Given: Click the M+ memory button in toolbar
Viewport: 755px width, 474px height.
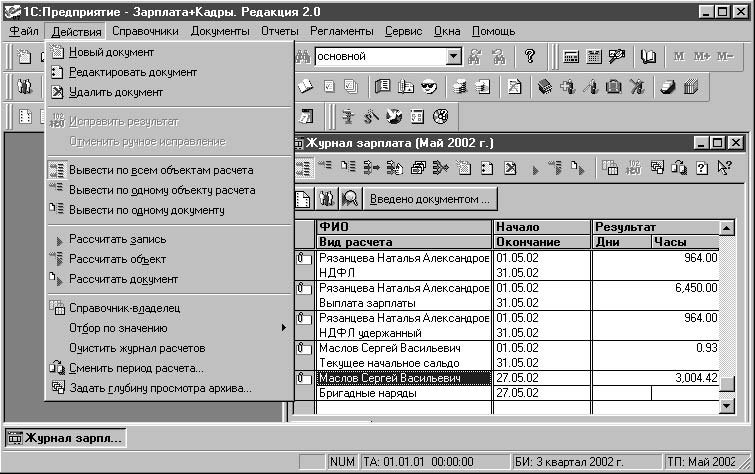Looking at the screenshot, I should (x=702, y=56).
